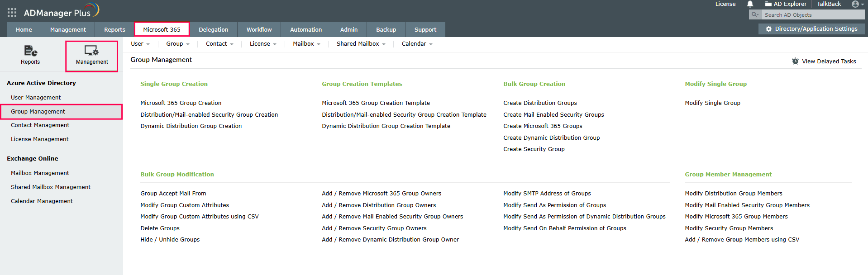
Task: Switch to the Home tab
Action: (x=24, y=30)
